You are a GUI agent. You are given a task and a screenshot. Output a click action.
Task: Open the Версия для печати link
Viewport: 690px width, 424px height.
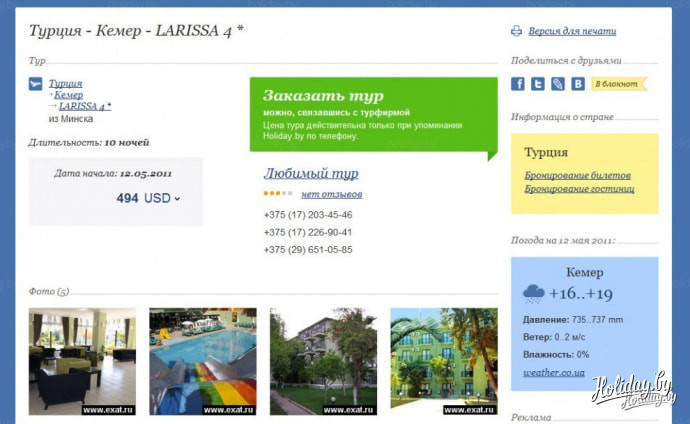tap(572, 31)
